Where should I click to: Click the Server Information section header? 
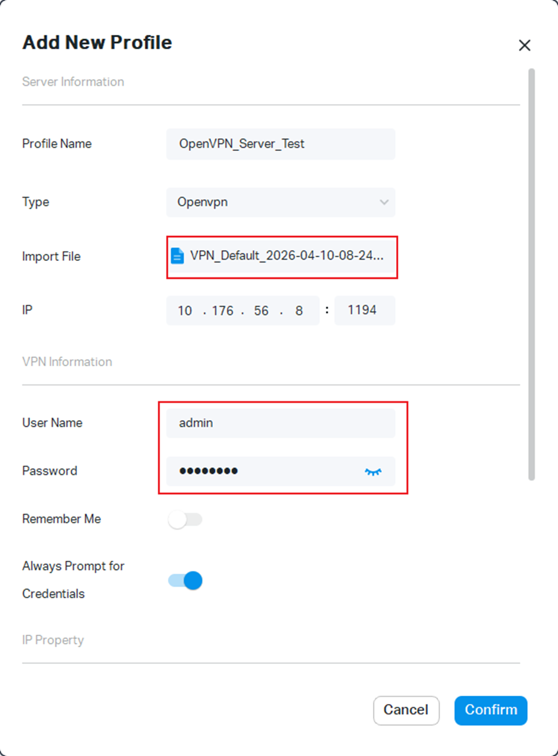(73, 82)
